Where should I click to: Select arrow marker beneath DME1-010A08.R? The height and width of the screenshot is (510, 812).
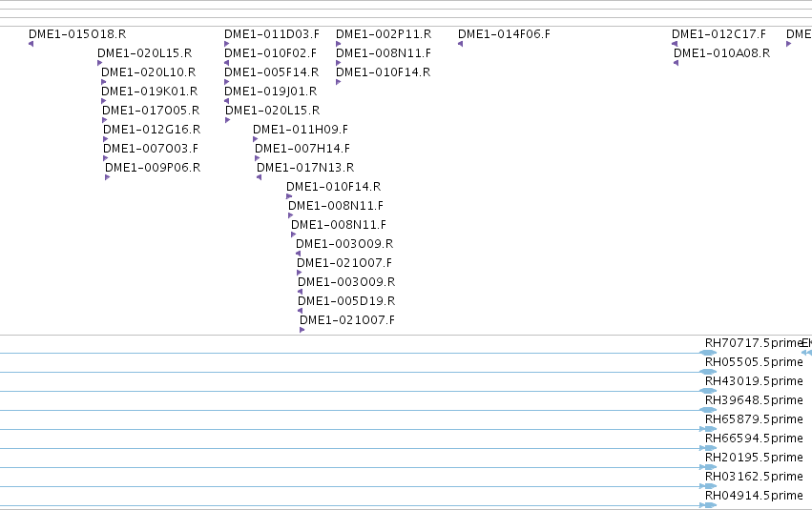(x=676, y=63)
